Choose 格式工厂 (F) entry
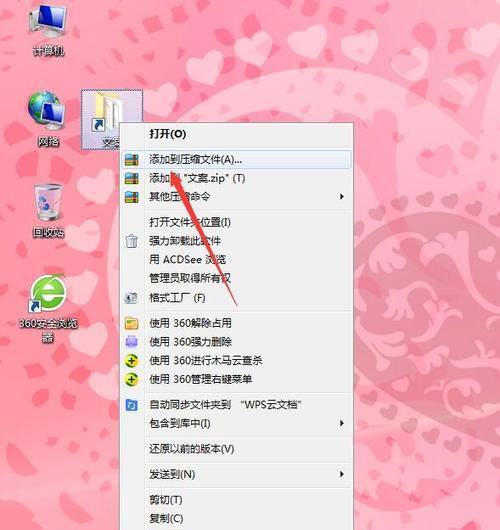The height and width of the screenshot is (530, 500). pos(237,298)
